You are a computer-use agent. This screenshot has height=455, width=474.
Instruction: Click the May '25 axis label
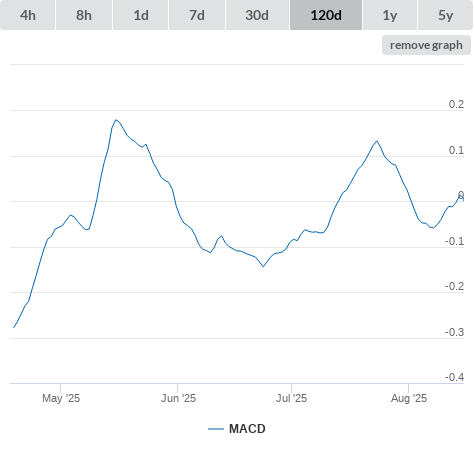[x=61, y=398]
